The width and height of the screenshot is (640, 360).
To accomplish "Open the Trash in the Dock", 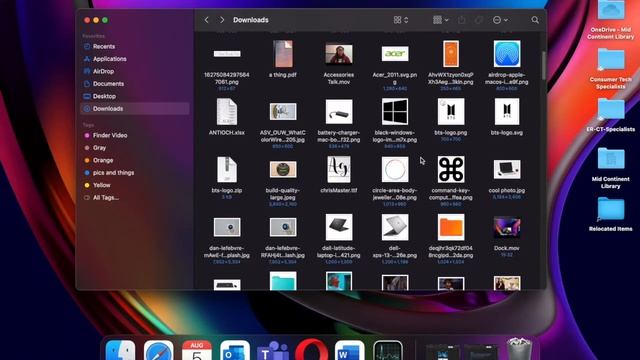I will pyautogui.click(x=519, y=349).
